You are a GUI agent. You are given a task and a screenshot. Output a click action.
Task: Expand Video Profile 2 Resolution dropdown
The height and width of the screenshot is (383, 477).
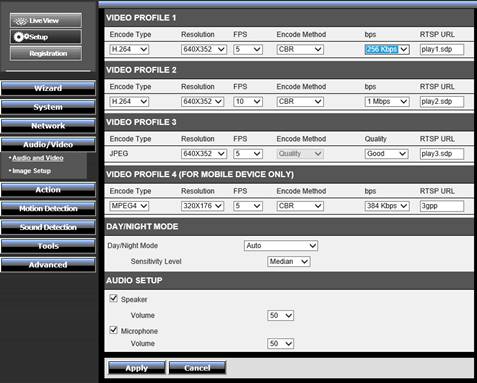tap(202, 101)
